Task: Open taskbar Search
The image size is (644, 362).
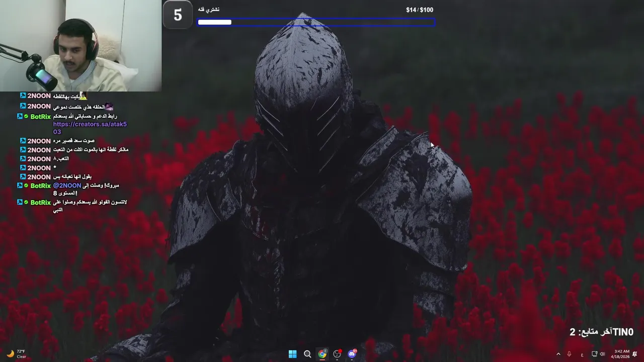Action: pos(307,354)
